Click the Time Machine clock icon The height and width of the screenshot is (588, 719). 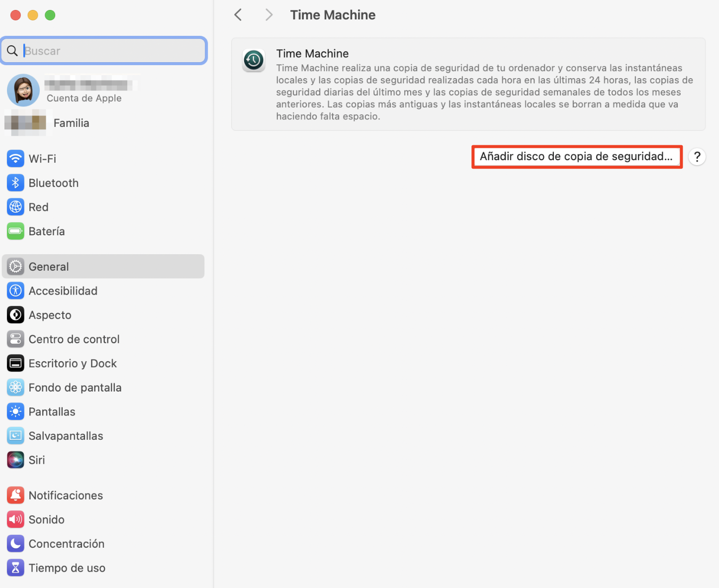tap(254, 61)
